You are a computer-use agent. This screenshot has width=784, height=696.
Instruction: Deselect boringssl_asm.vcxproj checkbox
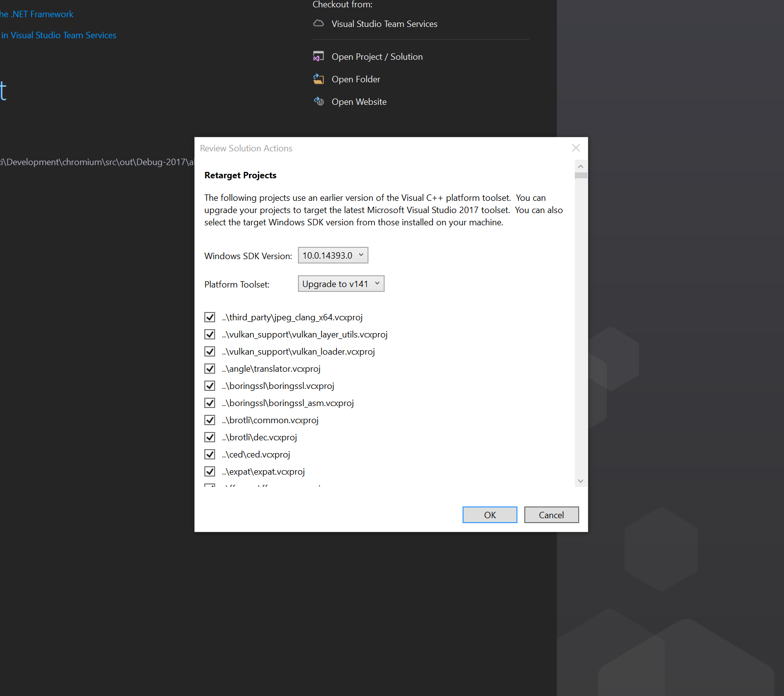210,403
